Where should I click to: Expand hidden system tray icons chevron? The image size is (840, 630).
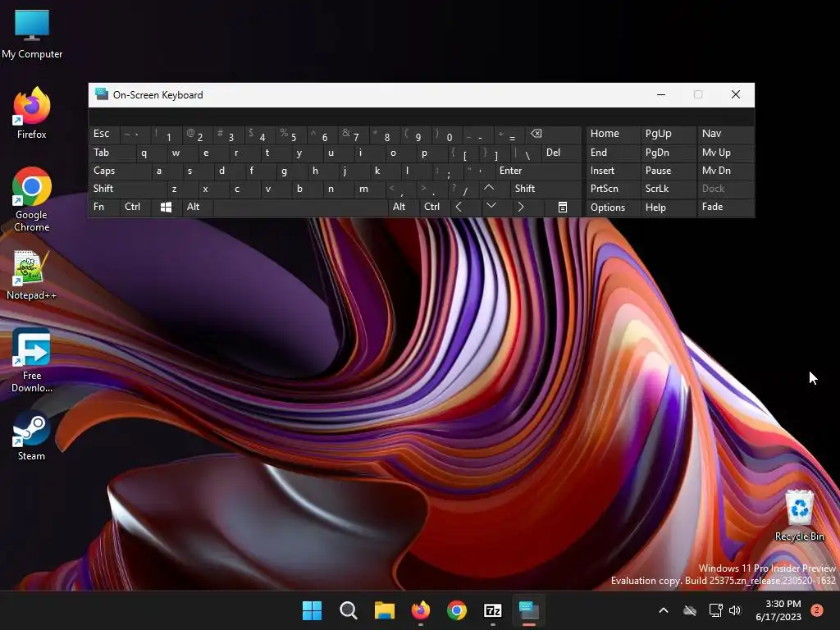pos(663,610)
